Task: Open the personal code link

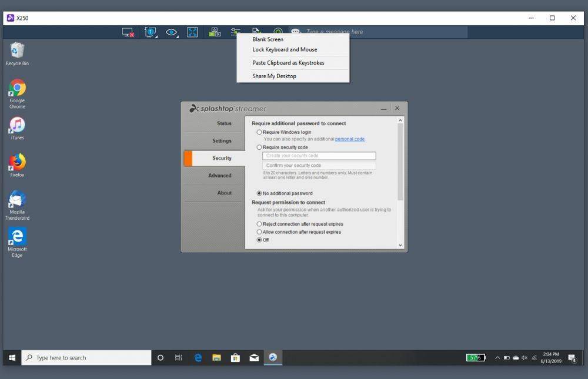Action: [x=349, y=139]
